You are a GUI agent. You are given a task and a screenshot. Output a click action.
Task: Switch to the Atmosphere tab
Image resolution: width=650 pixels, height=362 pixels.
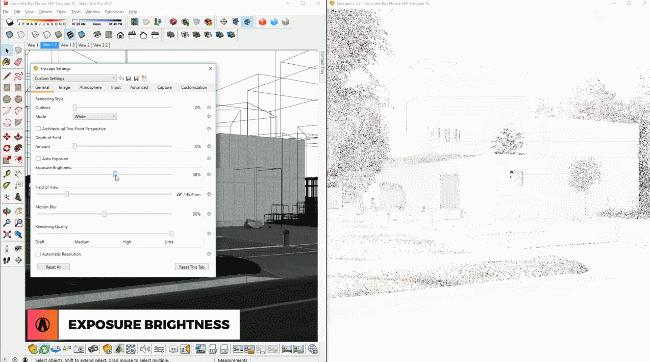click(90, 87)
